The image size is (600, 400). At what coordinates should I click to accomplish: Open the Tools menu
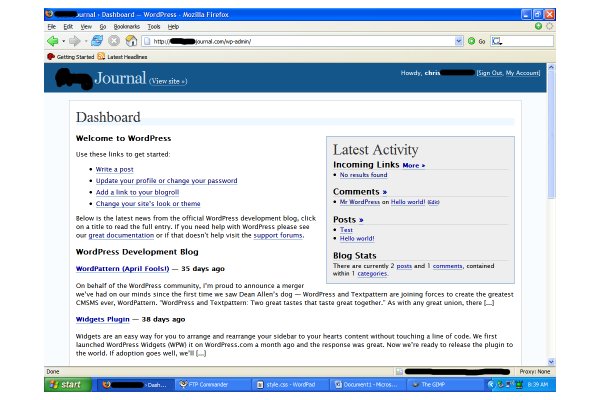pyautogui.click(x=154, y=26)
